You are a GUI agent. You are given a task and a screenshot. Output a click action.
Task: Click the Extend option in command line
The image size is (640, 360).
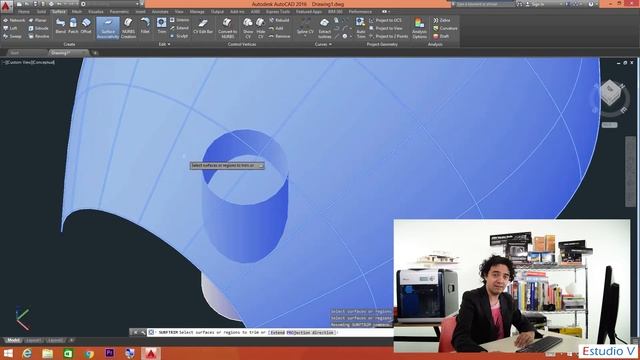coord(278,332)
